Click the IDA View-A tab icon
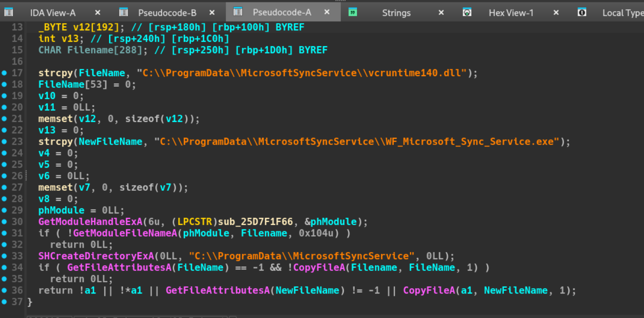 pos(9,13)
